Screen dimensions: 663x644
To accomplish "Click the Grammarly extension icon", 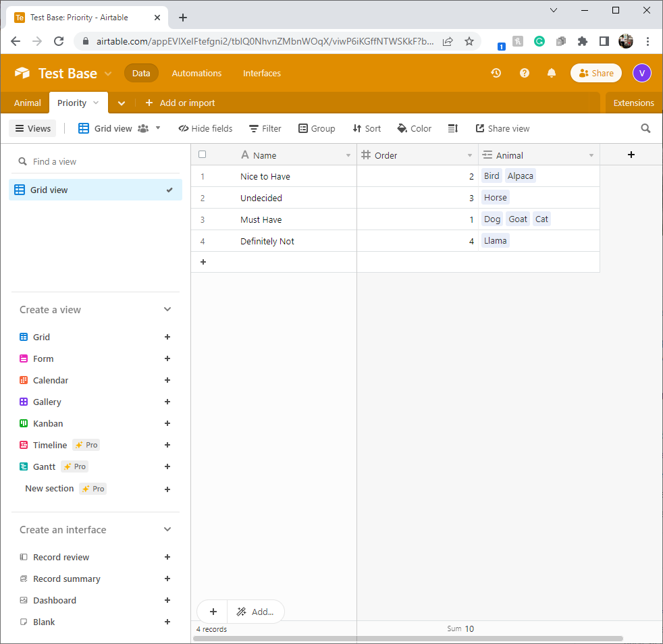I will (539, 41).
